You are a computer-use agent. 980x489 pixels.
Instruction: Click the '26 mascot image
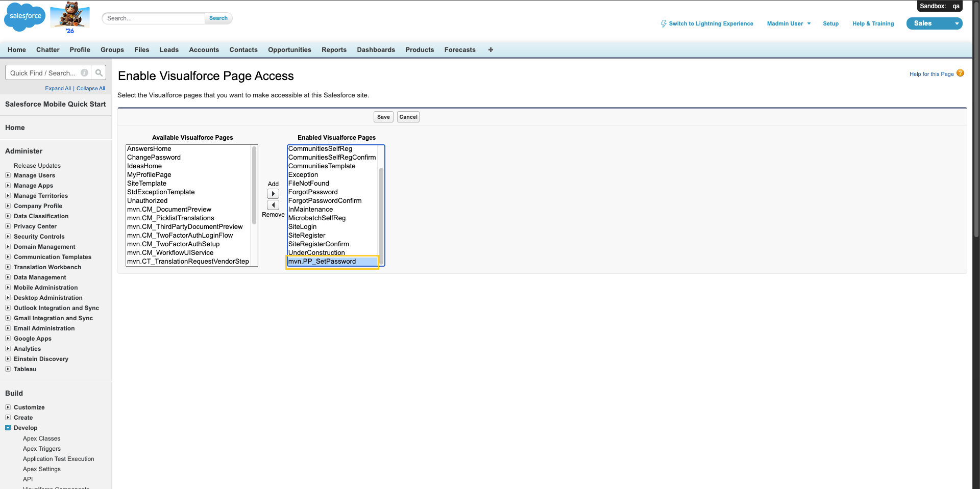point(70,17)
